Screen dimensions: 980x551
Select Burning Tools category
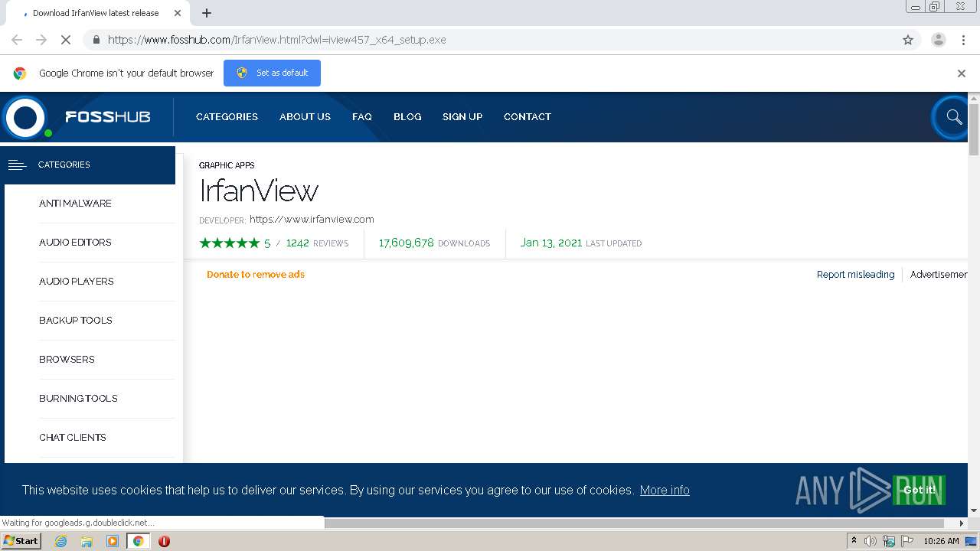click(x=78, y=399)
